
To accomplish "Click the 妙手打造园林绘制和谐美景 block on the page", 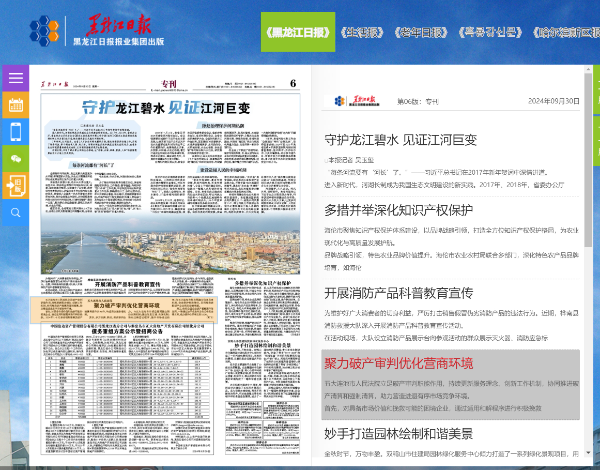I will coord(262,369).
